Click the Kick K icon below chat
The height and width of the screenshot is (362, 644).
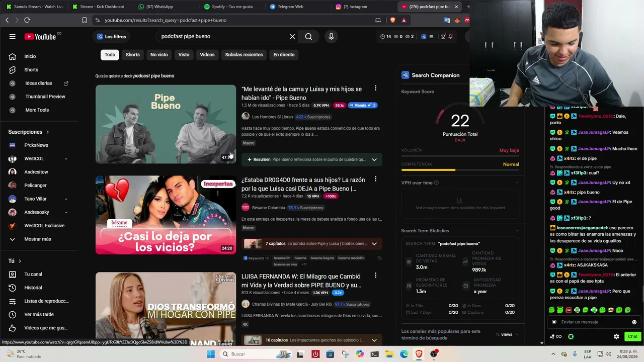pos(571,336)
